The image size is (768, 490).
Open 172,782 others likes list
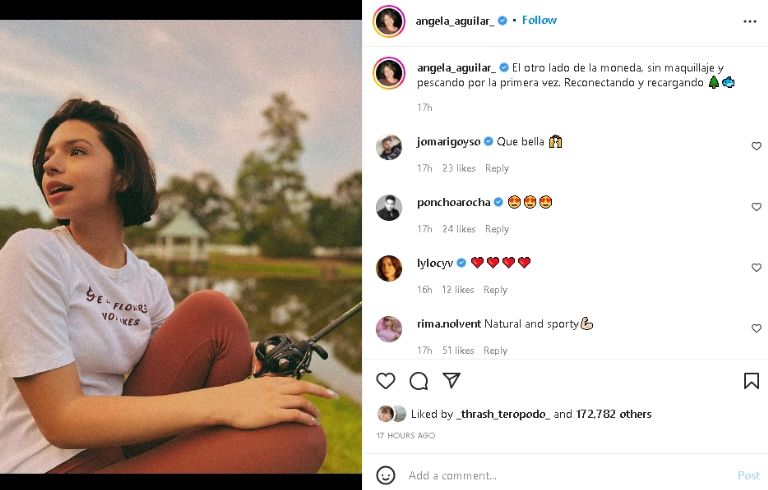pyautogui.click(x=614, y=414)
